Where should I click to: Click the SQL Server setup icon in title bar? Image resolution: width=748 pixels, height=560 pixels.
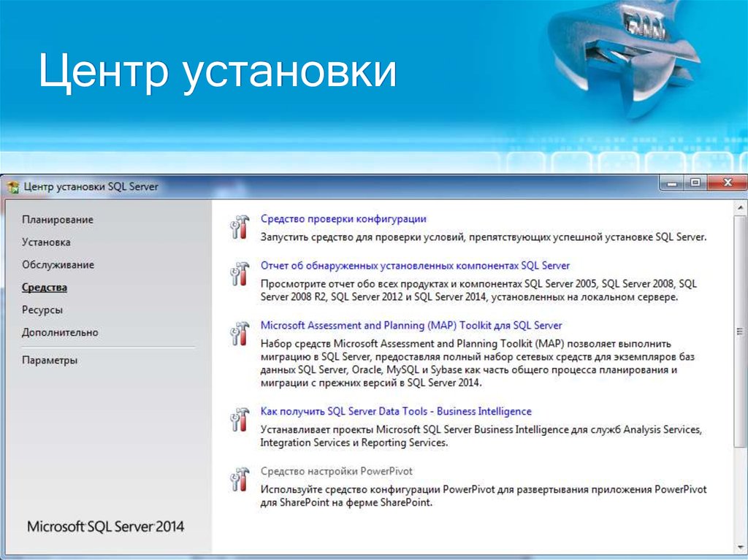(x=13, y=187)
